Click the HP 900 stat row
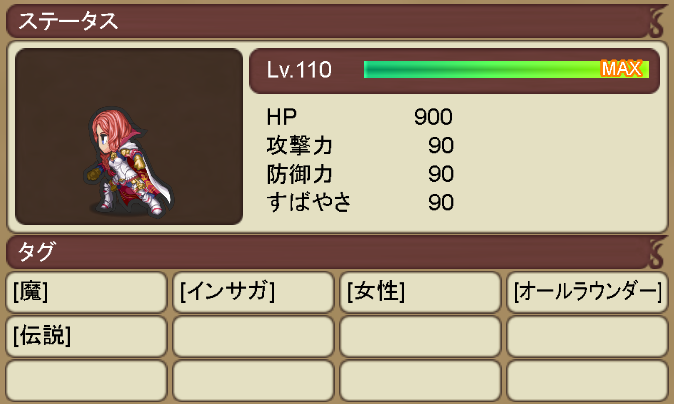The height and width of the screenshot is (404, 674). tap(360, 116)
